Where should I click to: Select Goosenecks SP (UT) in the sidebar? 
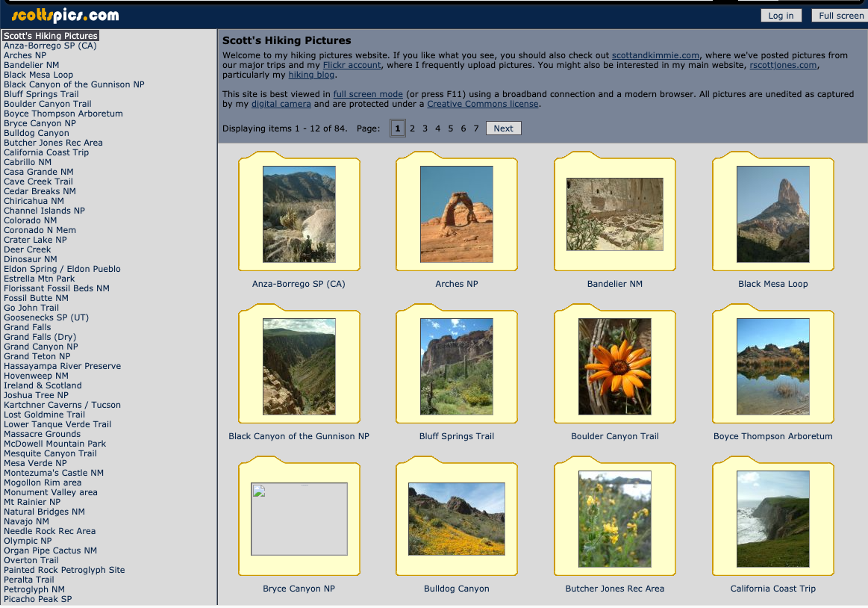pos(46,317)
